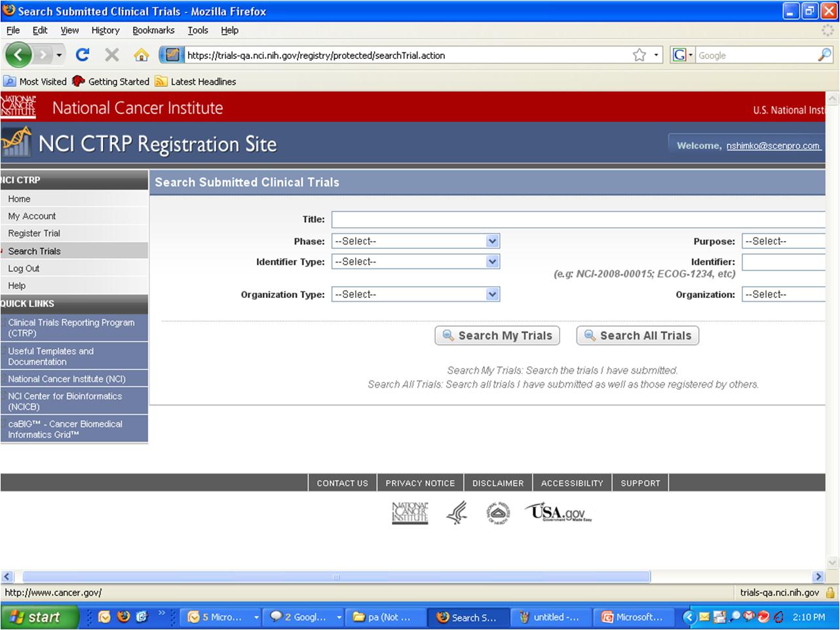Image resolution: width=840 pixels, height=630 pixels.
Task: Open the Privacy Notice footer link
Action: (x=420, y=483)
